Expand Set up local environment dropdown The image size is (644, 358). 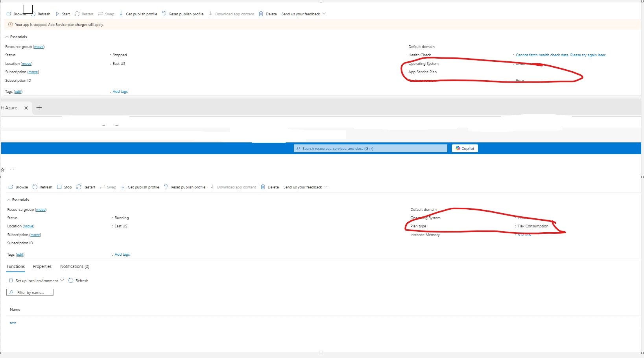coord(36,280)
